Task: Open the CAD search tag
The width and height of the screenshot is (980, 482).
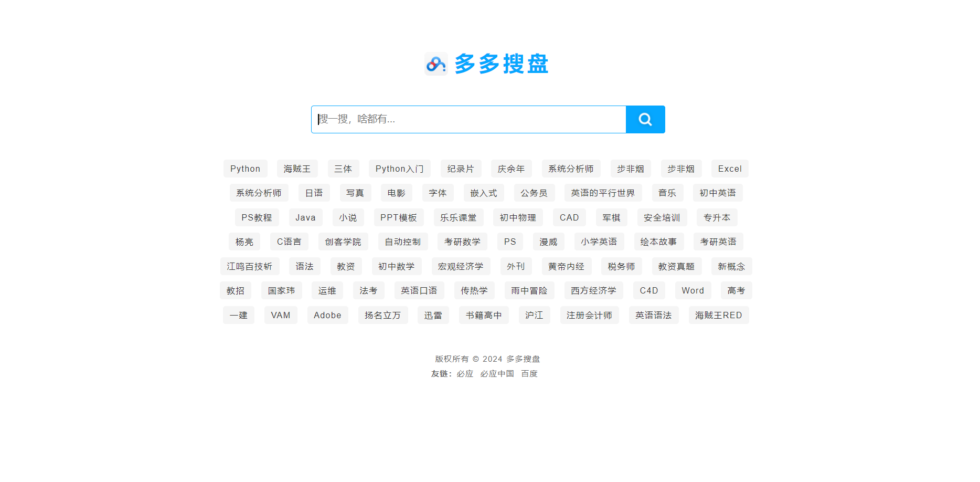Action: click(x=569, y=217)
